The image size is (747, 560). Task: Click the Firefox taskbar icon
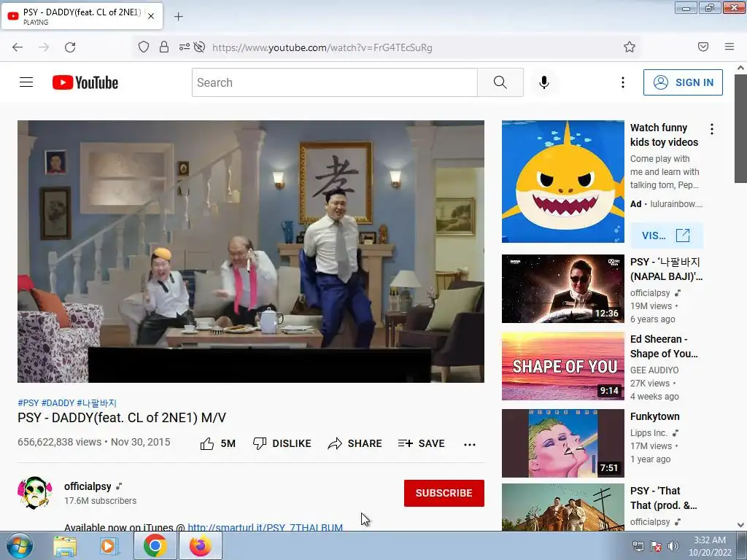tap(200, 546)
